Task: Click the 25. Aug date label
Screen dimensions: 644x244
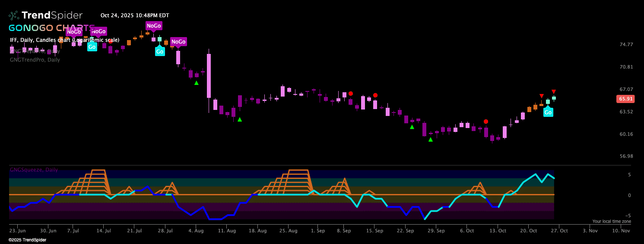Action: 288,231
